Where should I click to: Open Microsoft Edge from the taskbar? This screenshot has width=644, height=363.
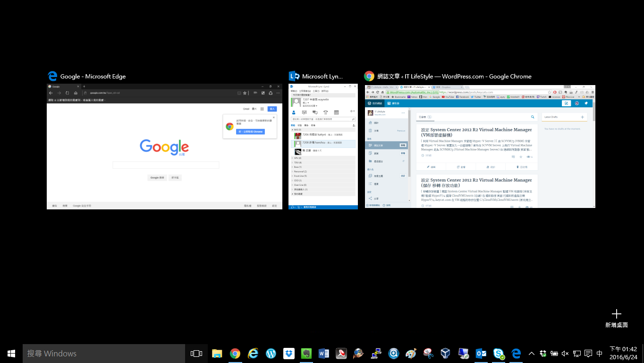point(516,354)
